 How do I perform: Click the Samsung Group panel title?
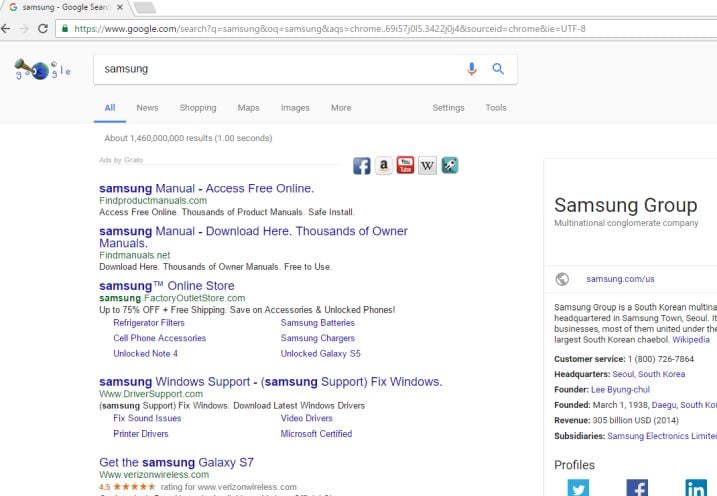[626, 205]
